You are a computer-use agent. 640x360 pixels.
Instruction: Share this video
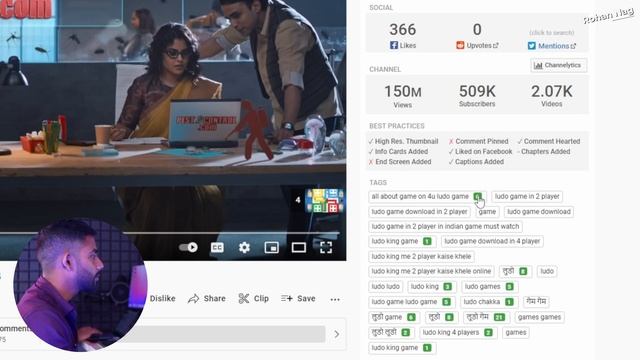(x=207, y=298)
